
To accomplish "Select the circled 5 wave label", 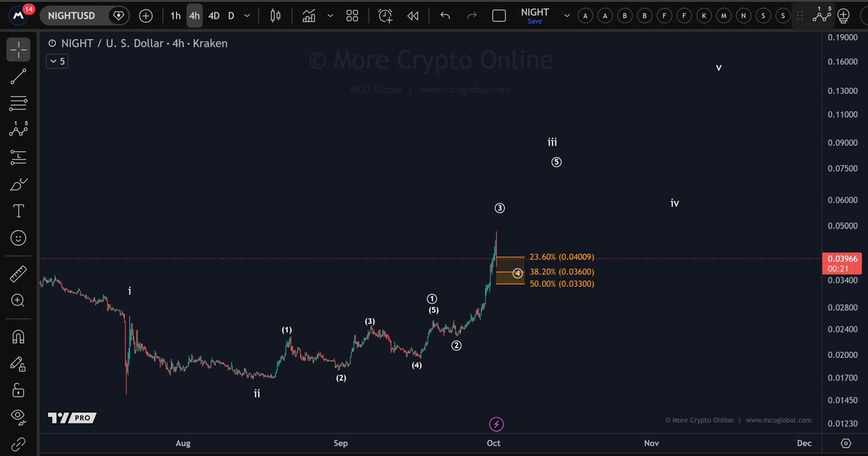I will click(x=556, y=162).
